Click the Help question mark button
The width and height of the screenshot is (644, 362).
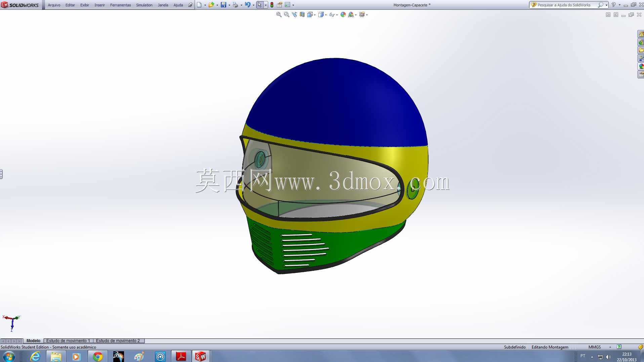click(x=613, y=5)
